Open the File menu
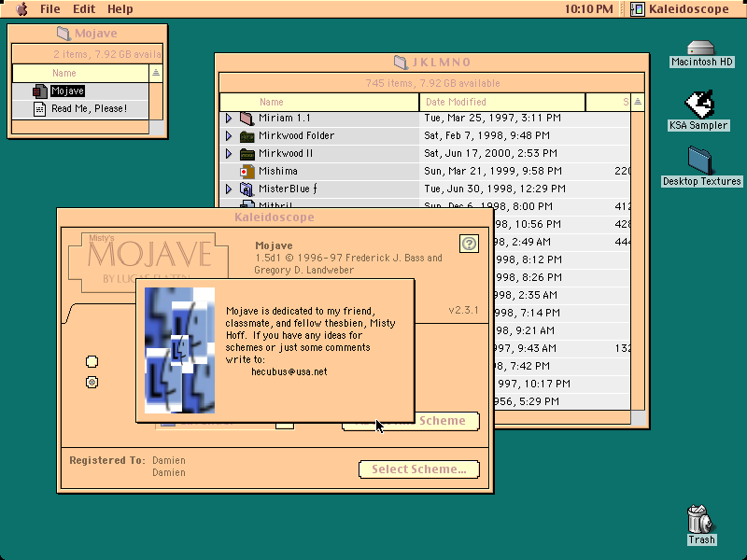 (50, 8)
